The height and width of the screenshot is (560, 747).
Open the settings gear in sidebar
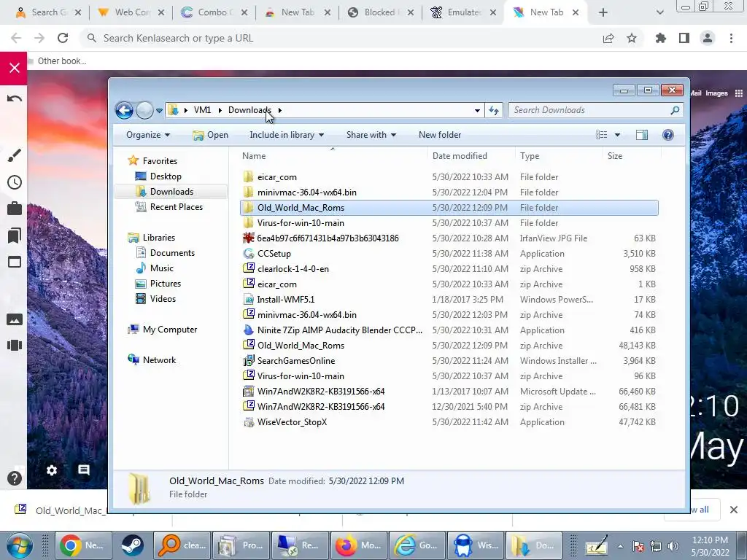[x=52, y=470]
